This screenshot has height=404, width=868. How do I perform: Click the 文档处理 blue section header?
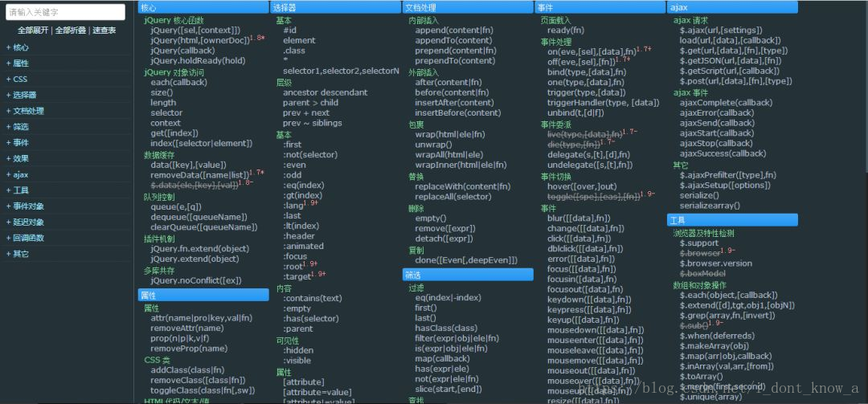point(468,7)
